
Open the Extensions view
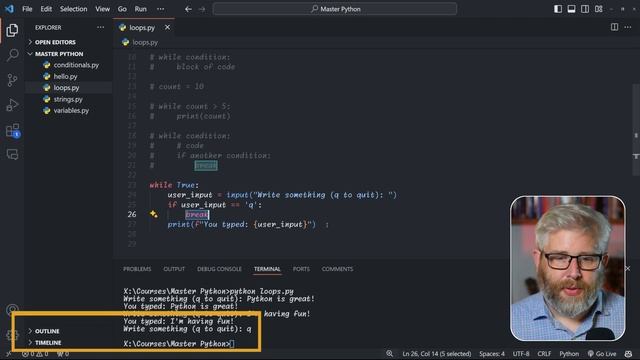click(12, 130)
